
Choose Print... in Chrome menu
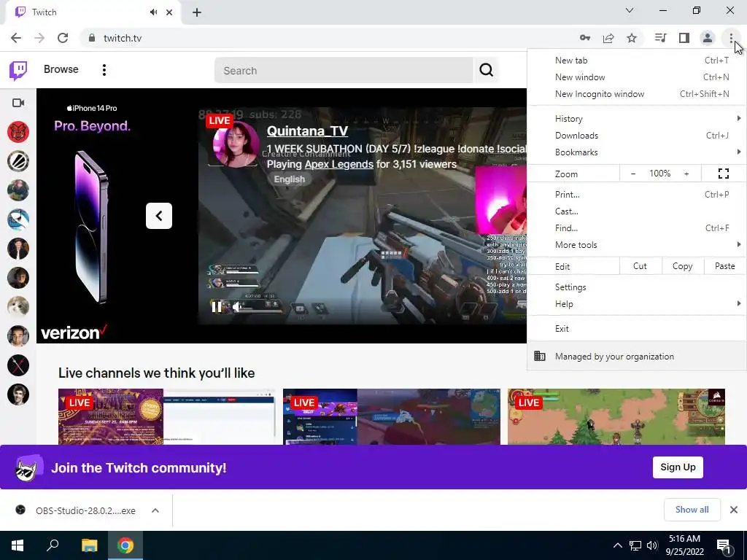(636, 194)
